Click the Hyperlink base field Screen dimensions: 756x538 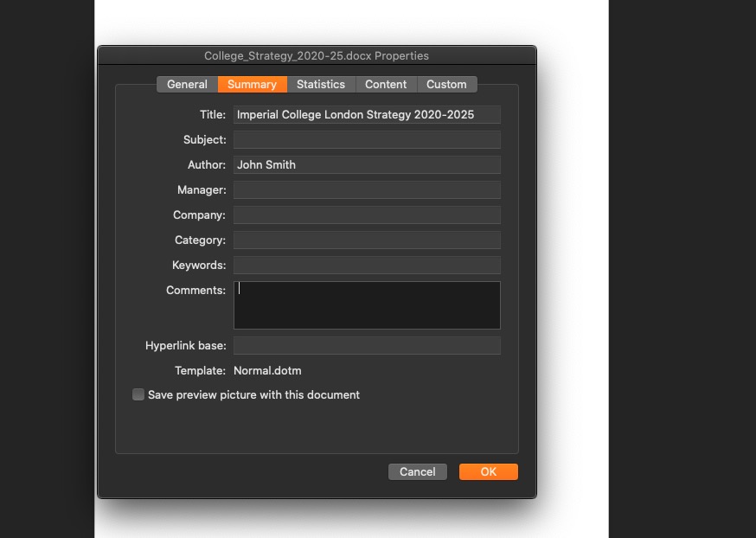tap(367, 345)
